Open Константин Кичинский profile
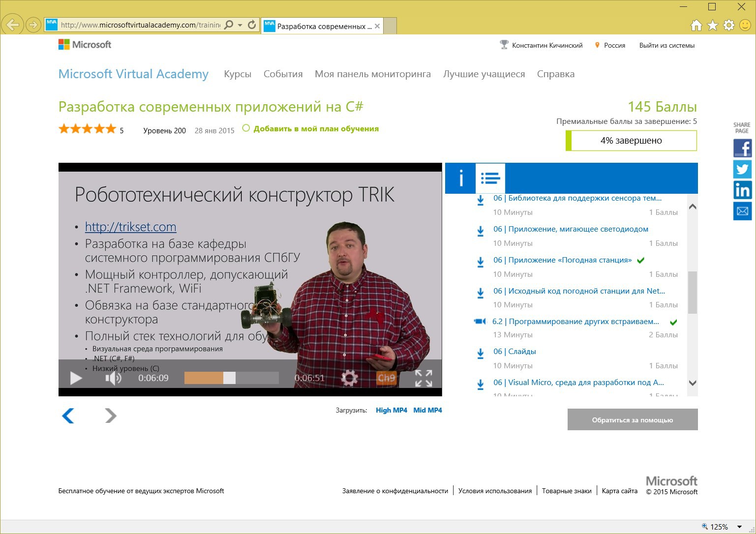The image size is (756, 534). click(547, 45)
